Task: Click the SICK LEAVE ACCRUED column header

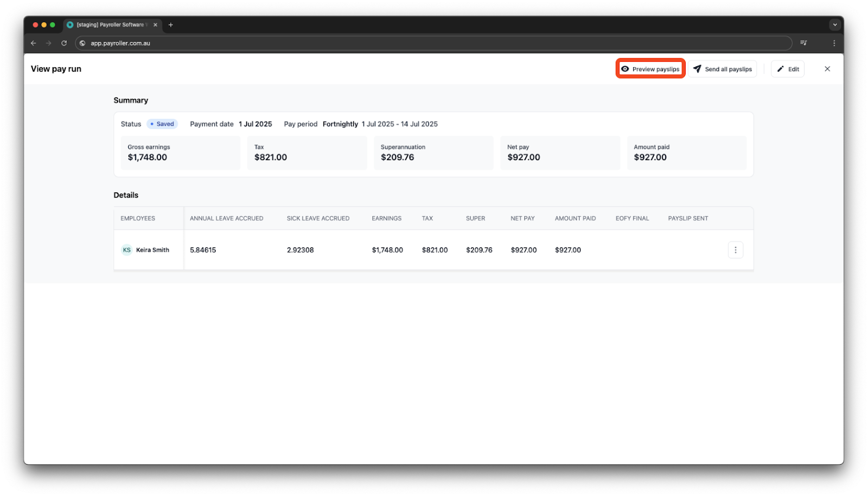Action: [x=318, y=219]
